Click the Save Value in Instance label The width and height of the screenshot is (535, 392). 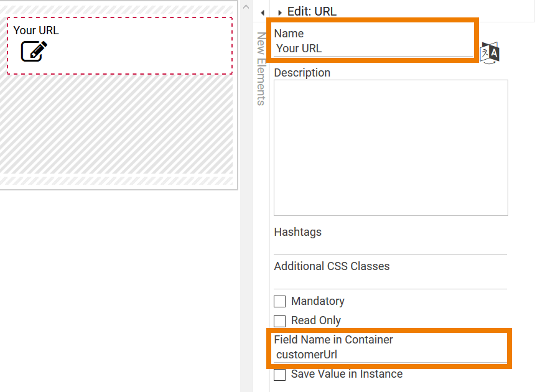(x=347, y=374)
